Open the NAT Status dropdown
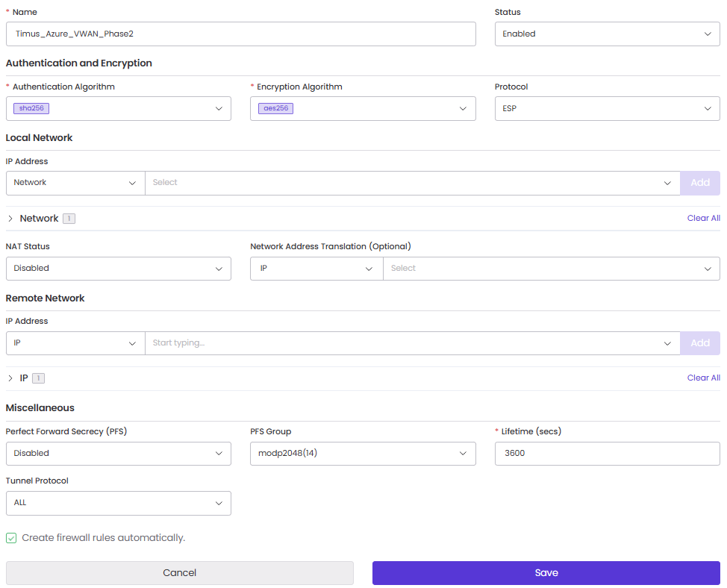 click(x=118, y=269)
